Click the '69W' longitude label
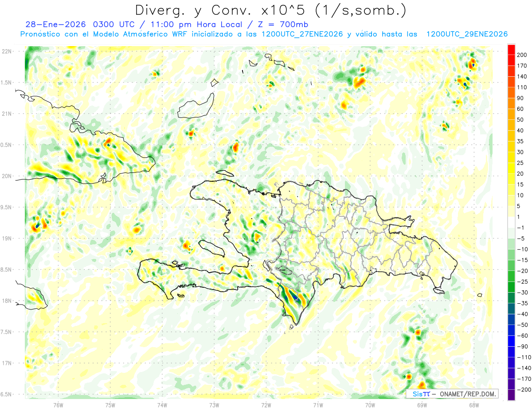This screenshot has width=532, height=411. [x=422, y=404]
